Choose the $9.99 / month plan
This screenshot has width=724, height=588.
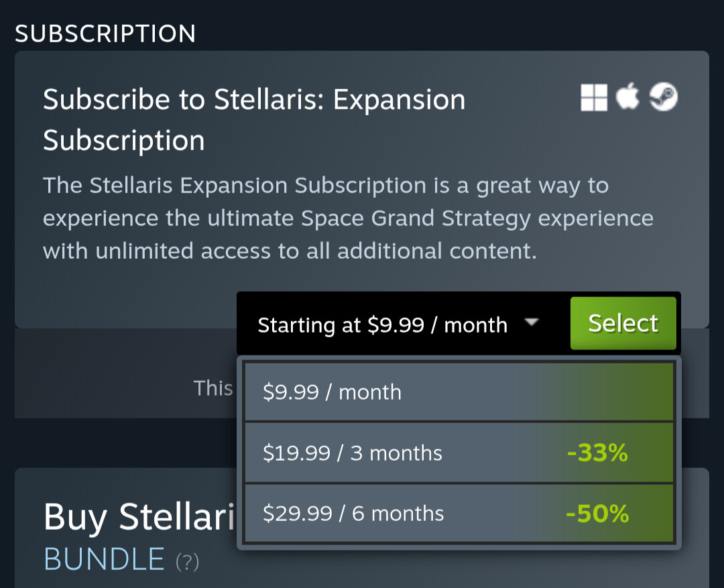coord(332,392)
